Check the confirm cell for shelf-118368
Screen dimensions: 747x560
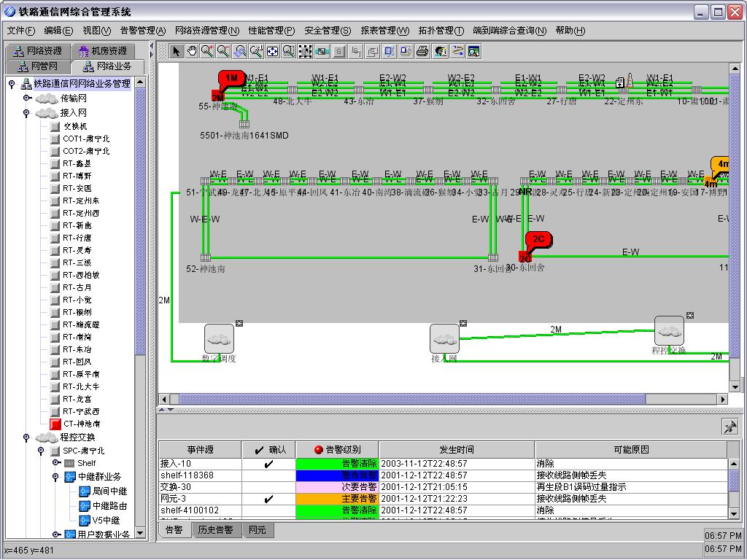(x=268, y=475)
